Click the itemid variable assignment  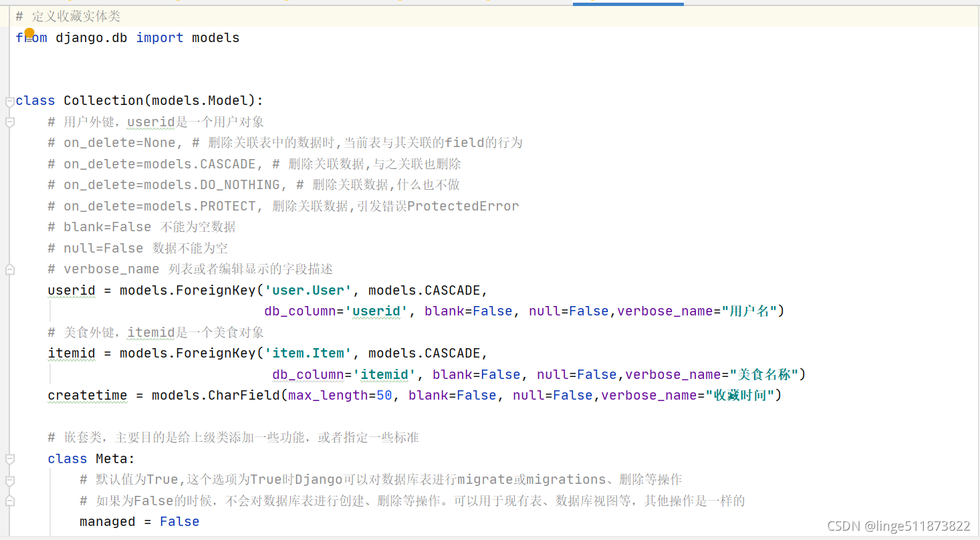(72, 354)
